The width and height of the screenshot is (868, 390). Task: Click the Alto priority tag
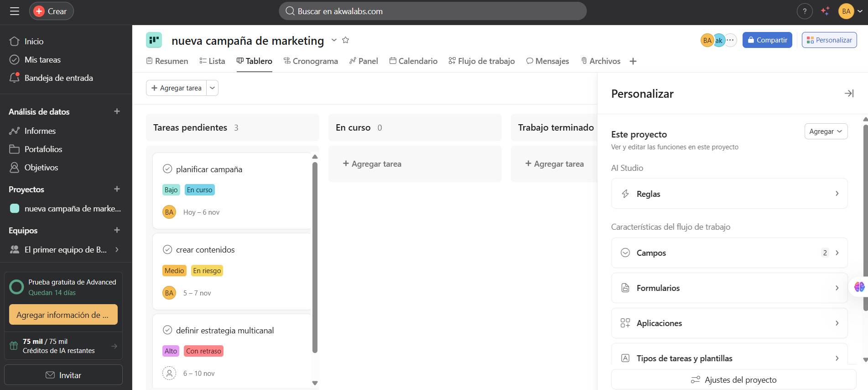click(171, 351)
